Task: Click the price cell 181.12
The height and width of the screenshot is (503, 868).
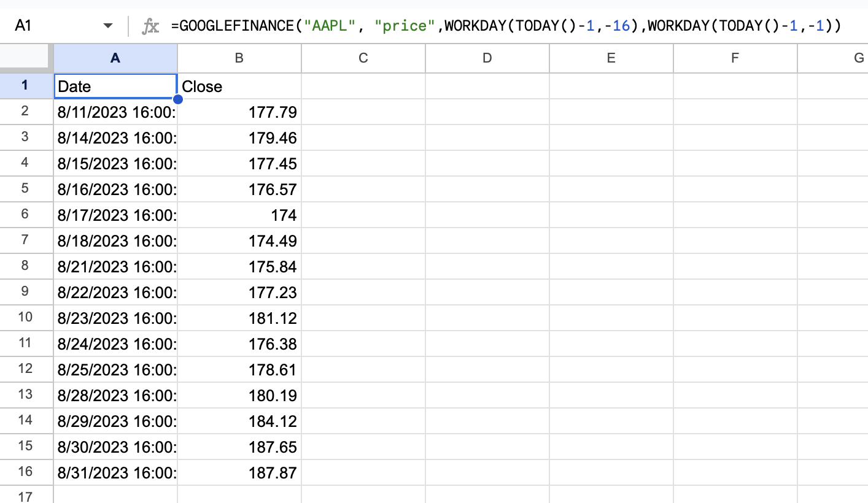Action: pyautogui.click(x=239, y=318)
